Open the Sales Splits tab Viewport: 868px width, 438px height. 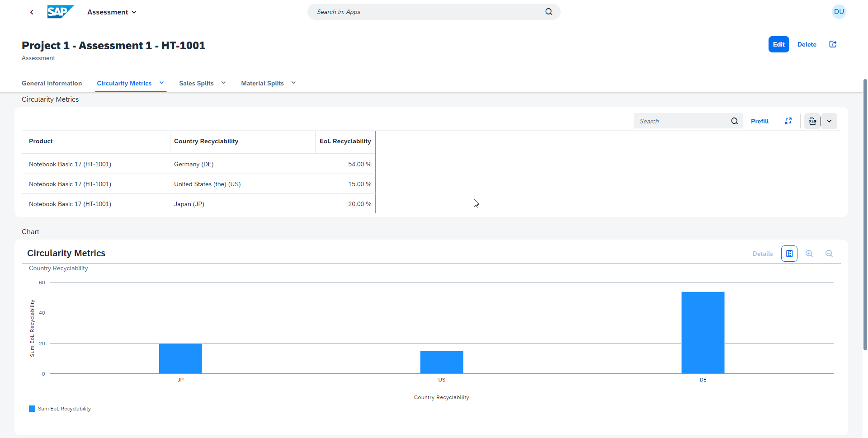tap(196, 83)
